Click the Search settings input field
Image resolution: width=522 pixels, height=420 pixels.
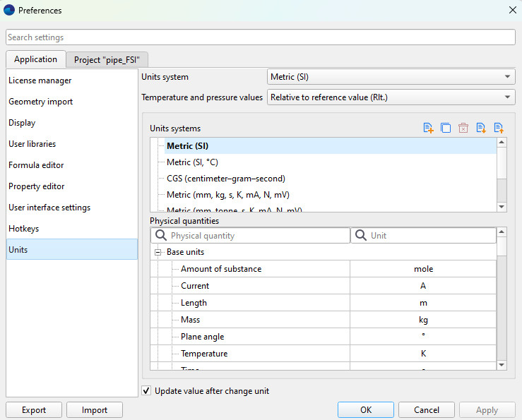tap(261, 37)
